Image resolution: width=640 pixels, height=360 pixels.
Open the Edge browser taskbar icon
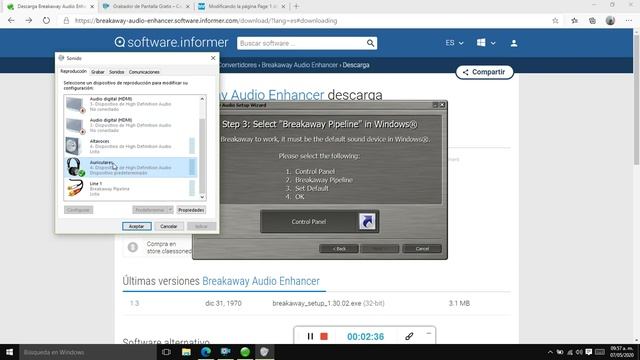pyautogui.click(x=206, y=352)
